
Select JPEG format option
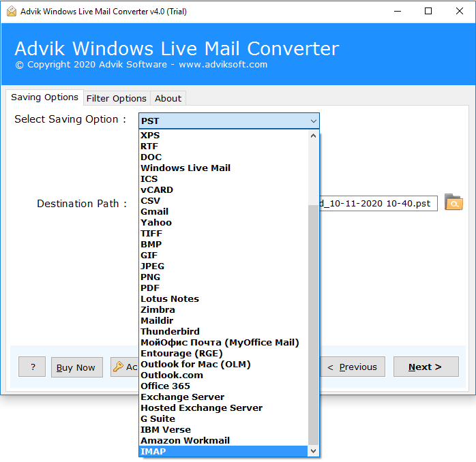tap(224, 266)
